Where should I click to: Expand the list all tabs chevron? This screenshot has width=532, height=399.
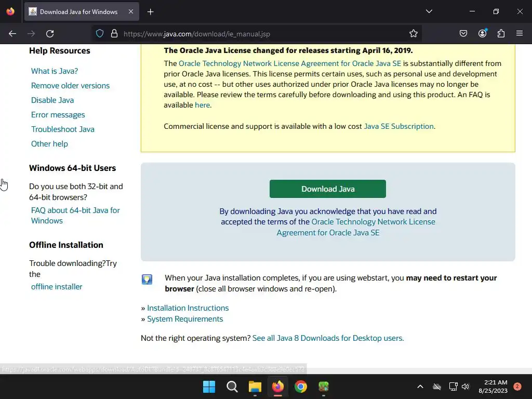tap(429, 11)
